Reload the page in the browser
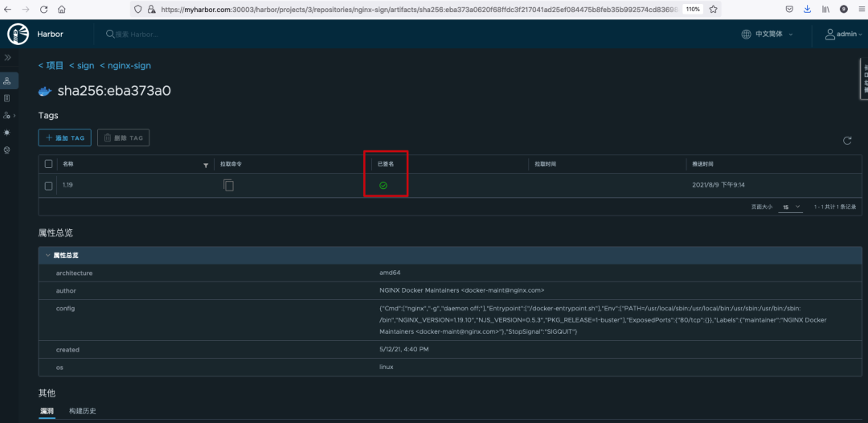The image size is (868, 423). point(43,10)
